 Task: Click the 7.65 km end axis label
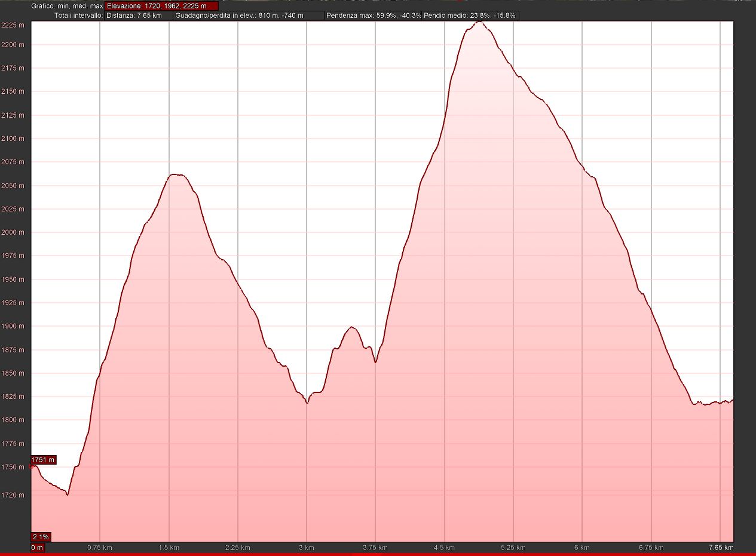[721, 547]
